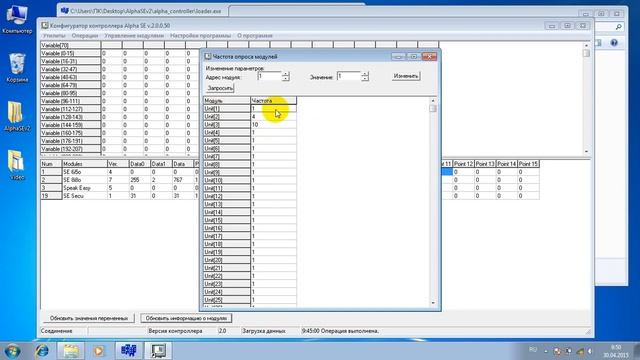640x360 pixels.
Task: Click the Запросить button
Action: point(220,88)
